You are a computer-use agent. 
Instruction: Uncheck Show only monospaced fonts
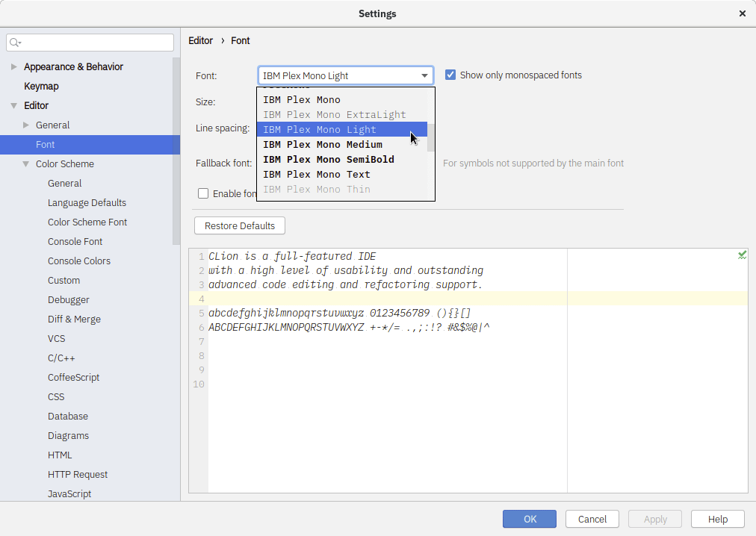[450, 75]
